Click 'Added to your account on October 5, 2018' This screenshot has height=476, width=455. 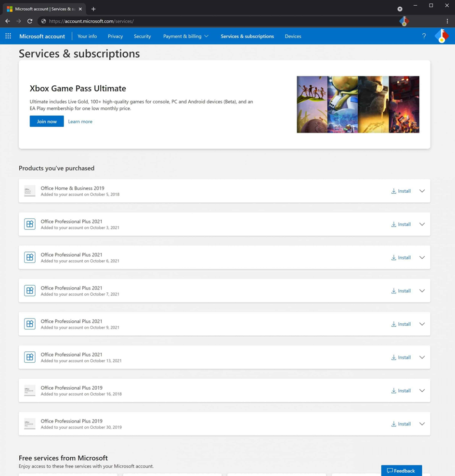(x=80, y=194)
